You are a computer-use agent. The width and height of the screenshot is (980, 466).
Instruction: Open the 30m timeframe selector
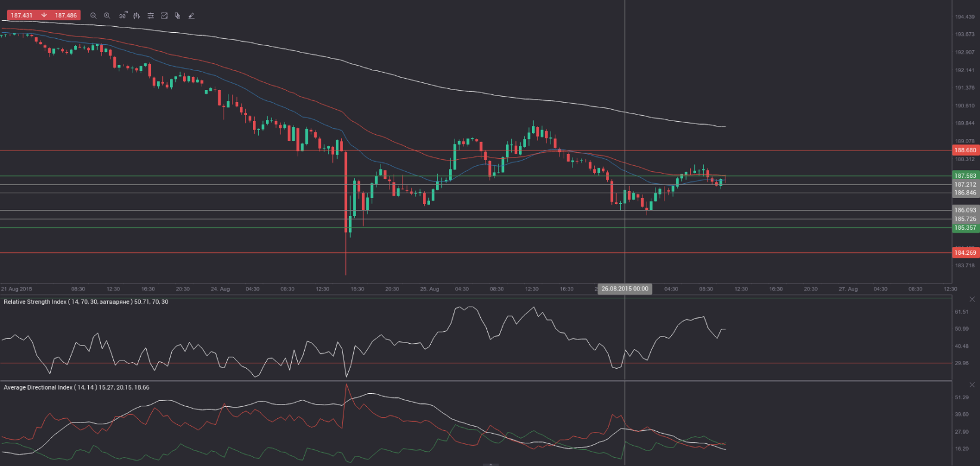pos(122,16)
